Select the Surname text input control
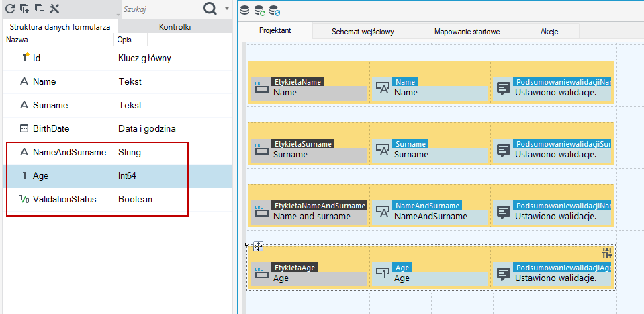This screenshot has width=644, height=314. pyautogui.click(x=430, y=151)
